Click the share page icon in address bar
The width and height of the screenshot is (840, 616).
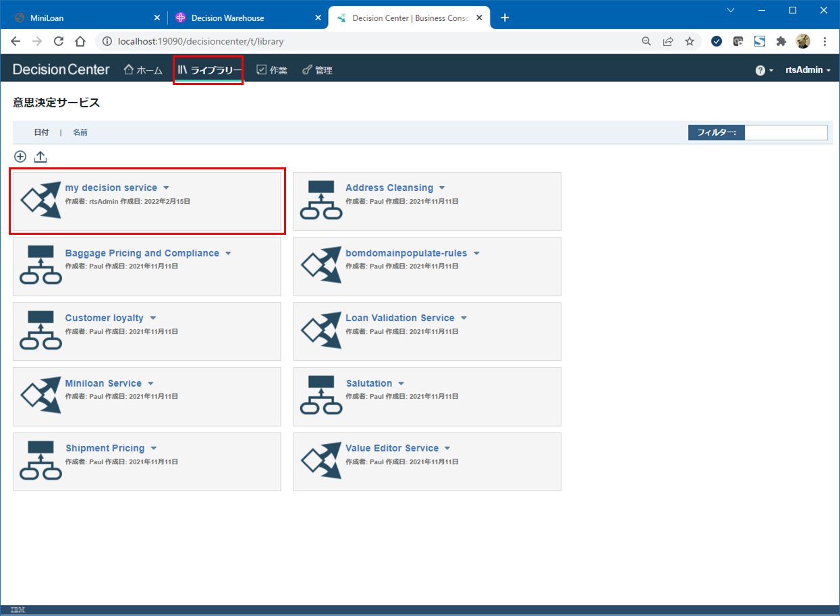tap(668, 41)
